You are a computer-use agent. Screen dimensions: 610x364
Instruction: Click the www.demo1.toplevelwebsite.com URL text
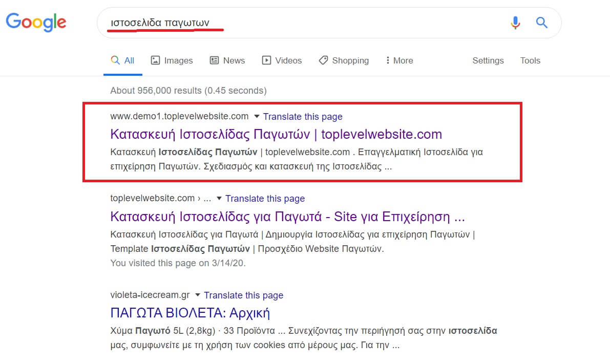click(x=179, y=116)
